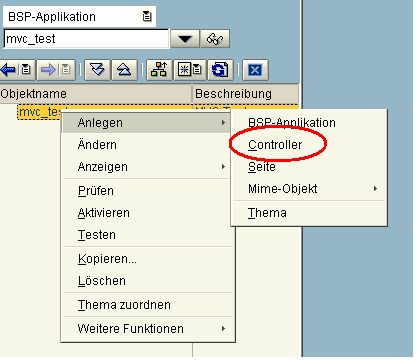The height and width of the screenshot is (361, 417).
Task: Click the star-and-list toolbar icon
Action: coord(190,70)
